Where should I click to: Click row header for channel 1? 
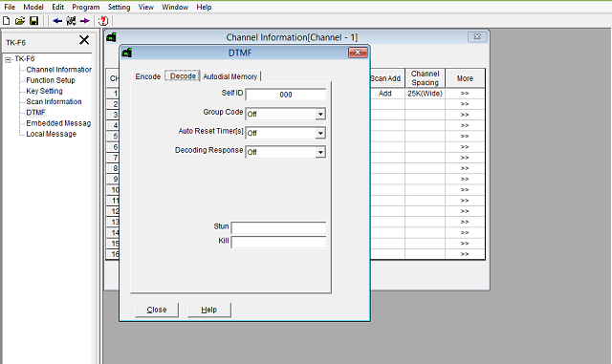point(113,94)
